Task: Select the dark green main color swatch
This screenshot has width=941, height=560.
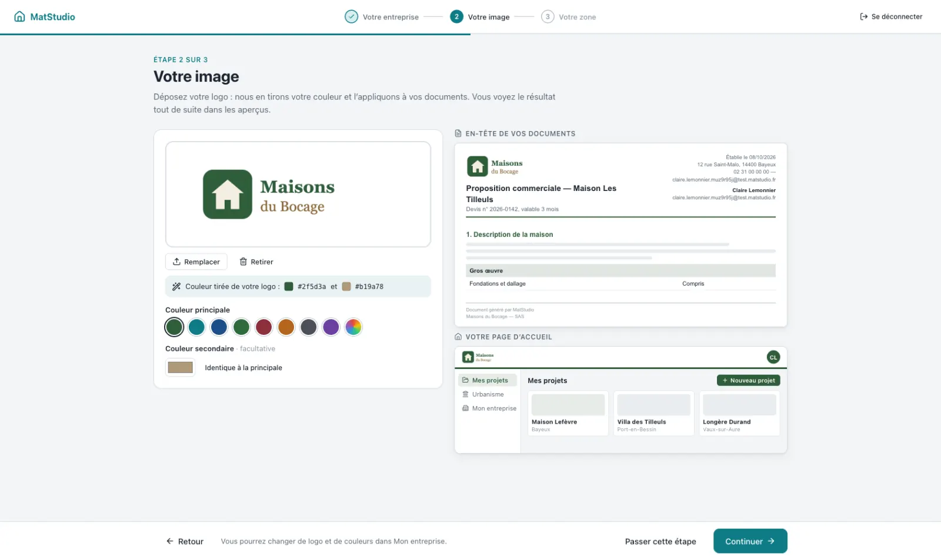Action: [174, 327]
